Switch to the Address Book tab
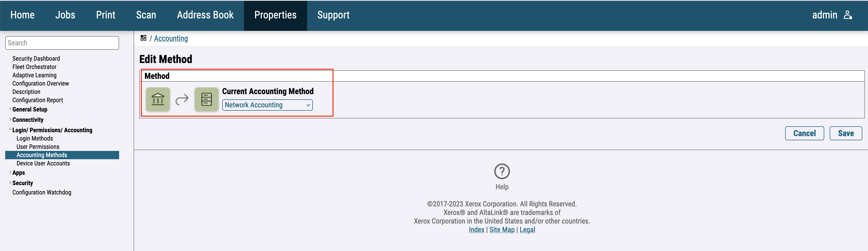The height and width of the screenshot is (251, 868). (205, 15)
